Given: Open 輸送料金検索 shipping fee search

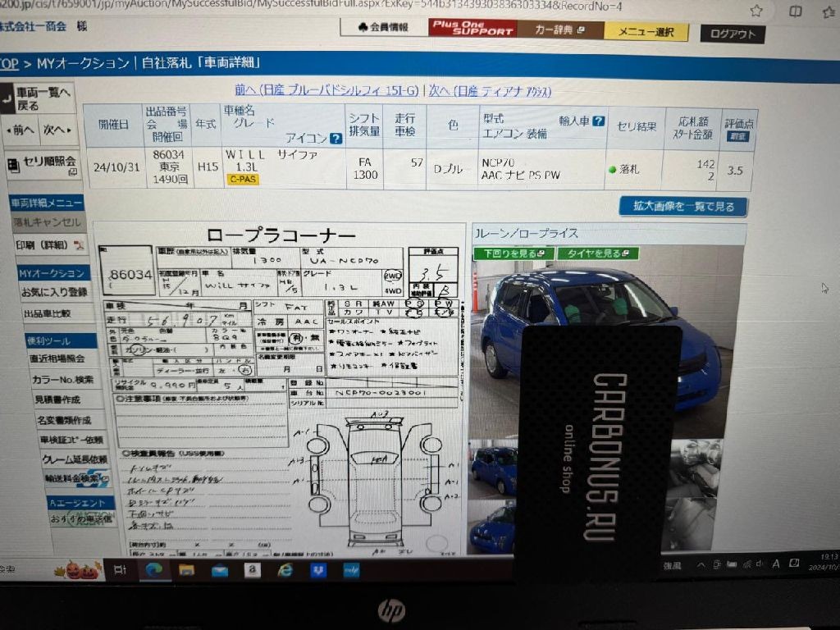Looking at the screenshot, I should pyautogui.click(x=78, y=478).
